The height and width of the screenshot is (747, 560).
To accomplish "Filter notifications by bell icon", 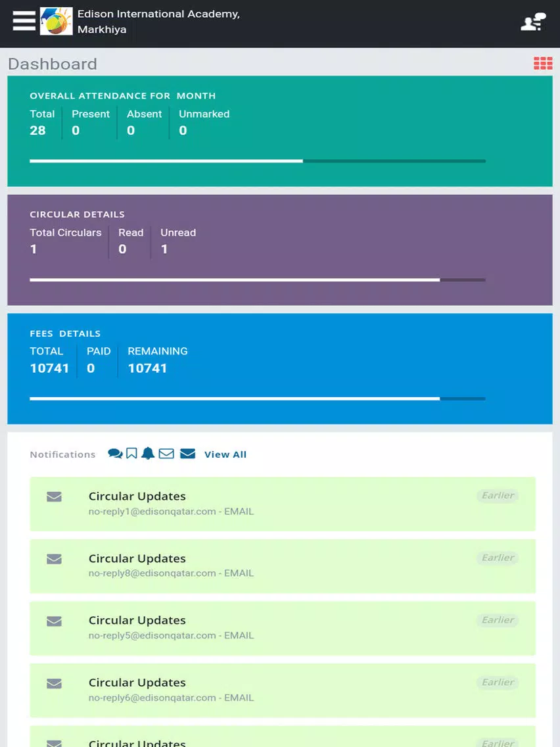I will click(148, 454).
